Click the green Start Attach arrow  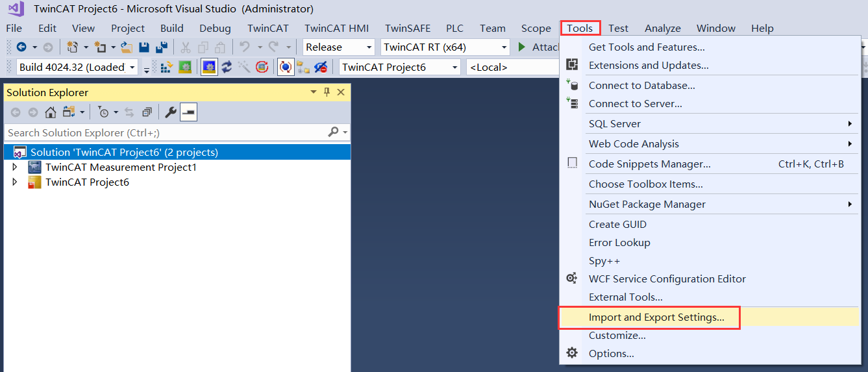tap(522, 47)
